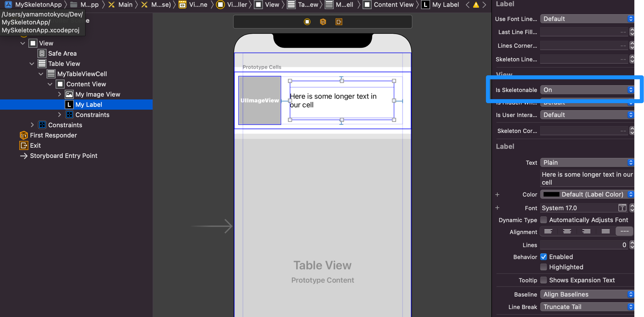Click the + button next to Color
644x317 pixels.
(498, 194)
